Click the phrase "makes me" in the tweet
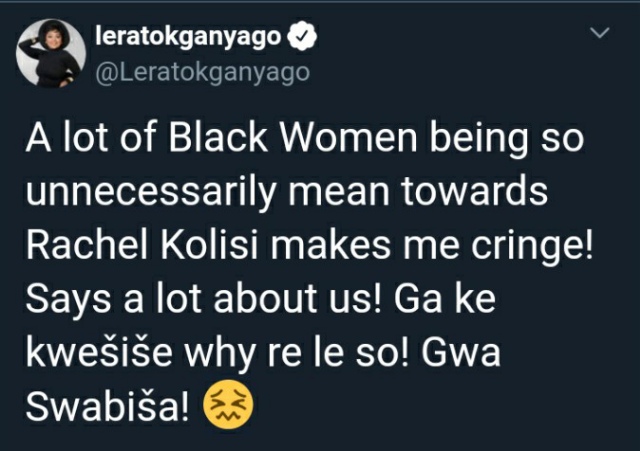 coord(365,245)
